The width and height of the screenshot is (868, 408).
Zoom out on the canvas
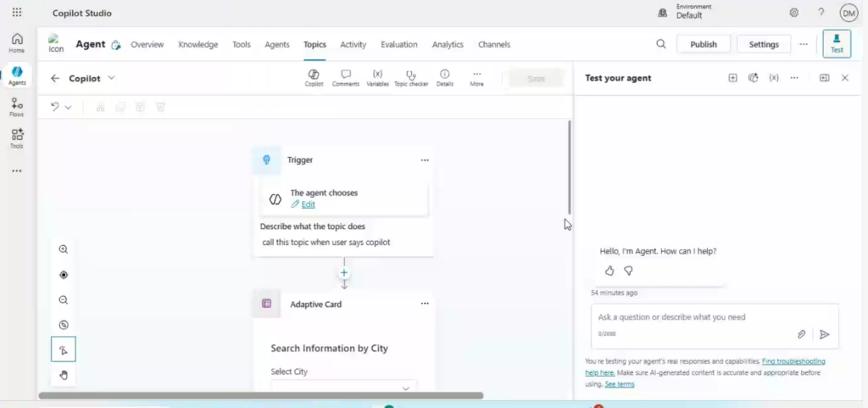pos(64,300)
